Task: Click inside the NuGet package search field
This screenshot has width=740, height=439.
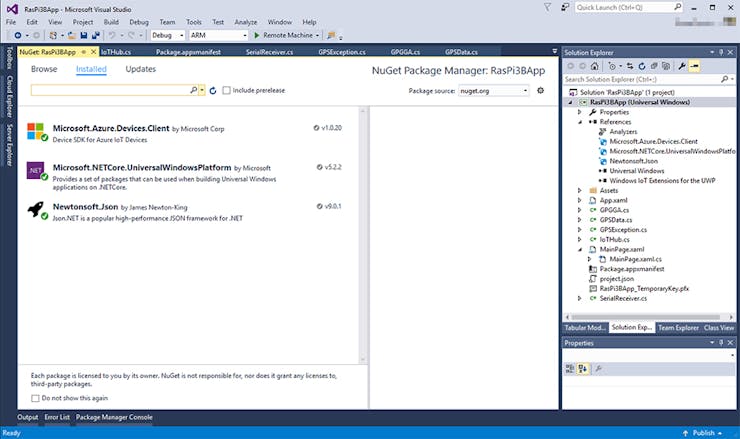Action: [x=110, y=90]
